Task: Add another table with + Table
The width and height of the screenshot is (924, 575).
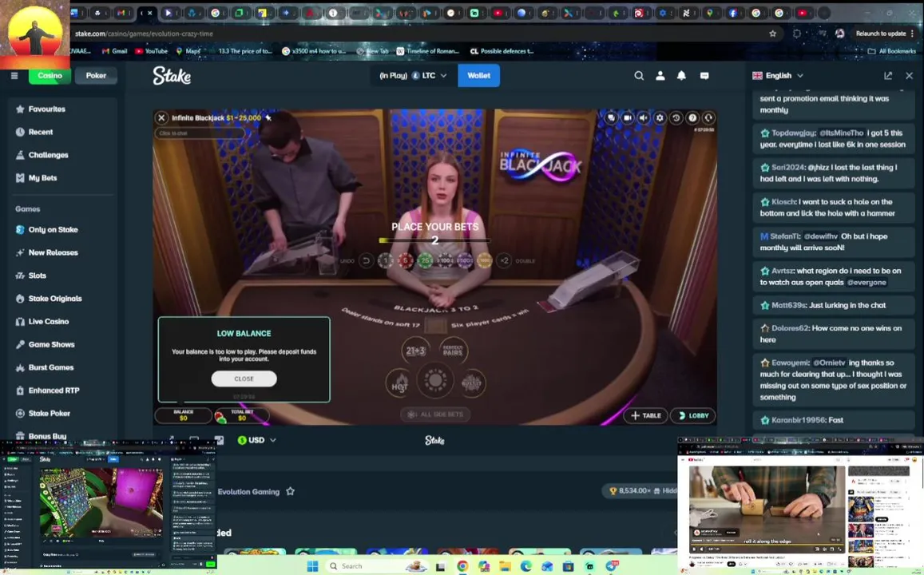Action: pyautogui.click(x=645, y=415)
